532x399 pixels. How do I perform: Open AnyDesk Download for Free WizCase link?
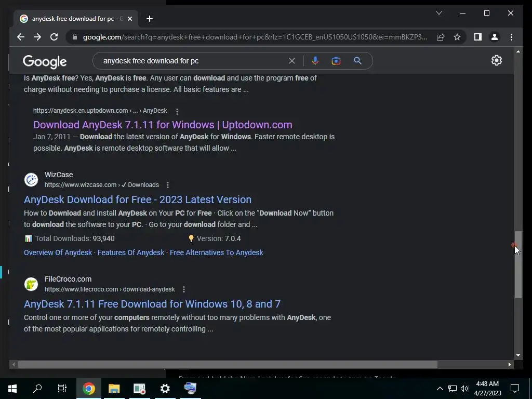(137, 199)
